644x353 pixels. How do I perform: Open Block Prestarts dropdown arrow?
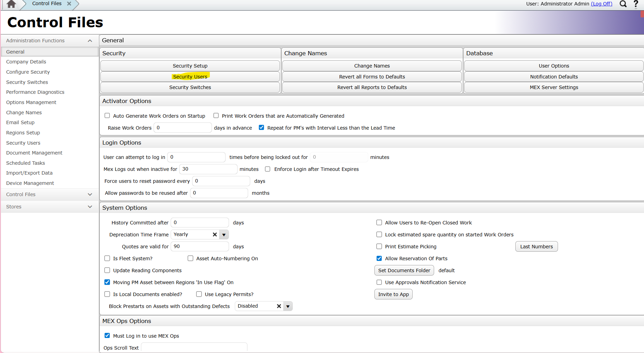[x=288, y=306]
